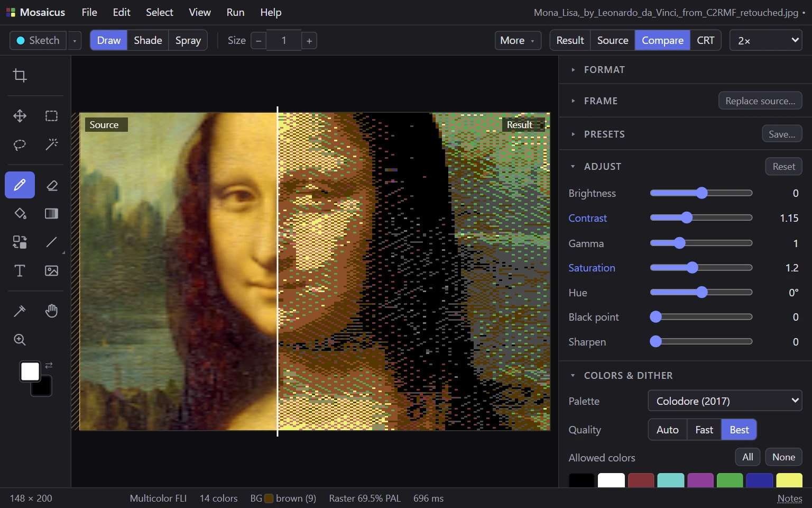Viewport: 812px width, 508px height.
Task: Pick the Eraser tool
Action: (x=51, y=185)
